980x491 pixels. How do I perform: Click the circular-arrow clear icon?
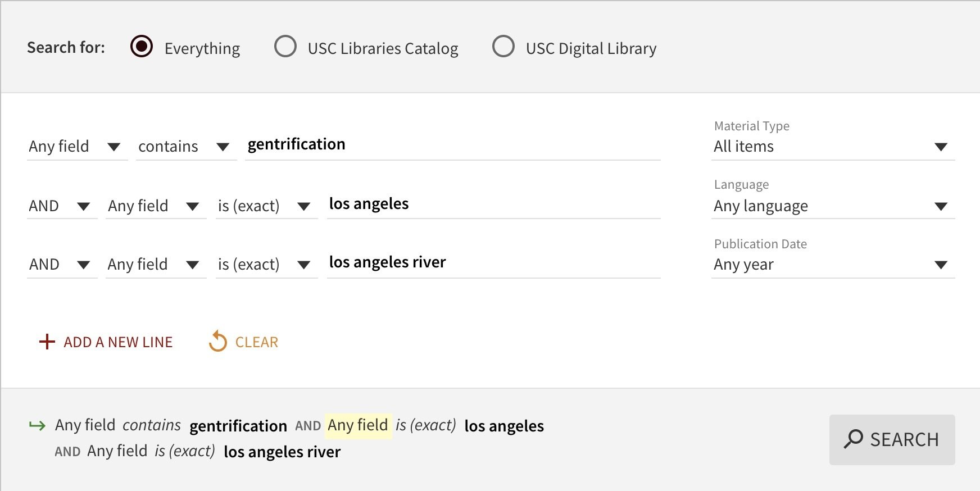tap(217, 342)
